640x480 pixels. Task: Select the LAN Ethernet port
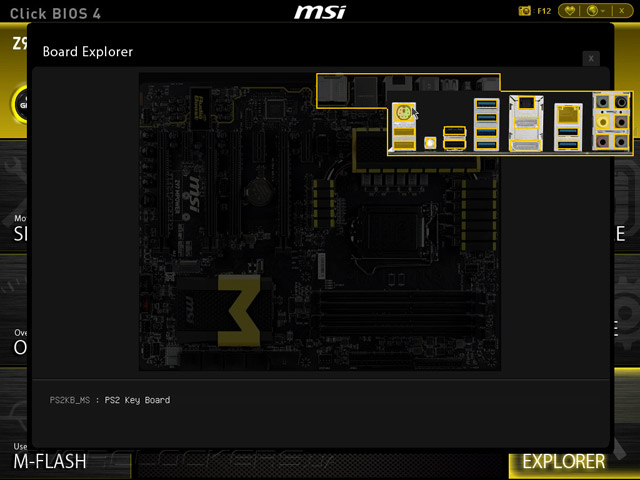[568, 115]
